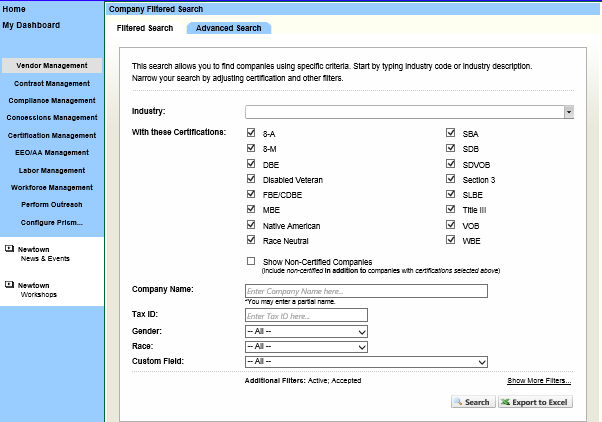The width and height of the screenshot is (602, 422).
Task: Toggle the WBE certification checkbox
Action: point(451,241)
